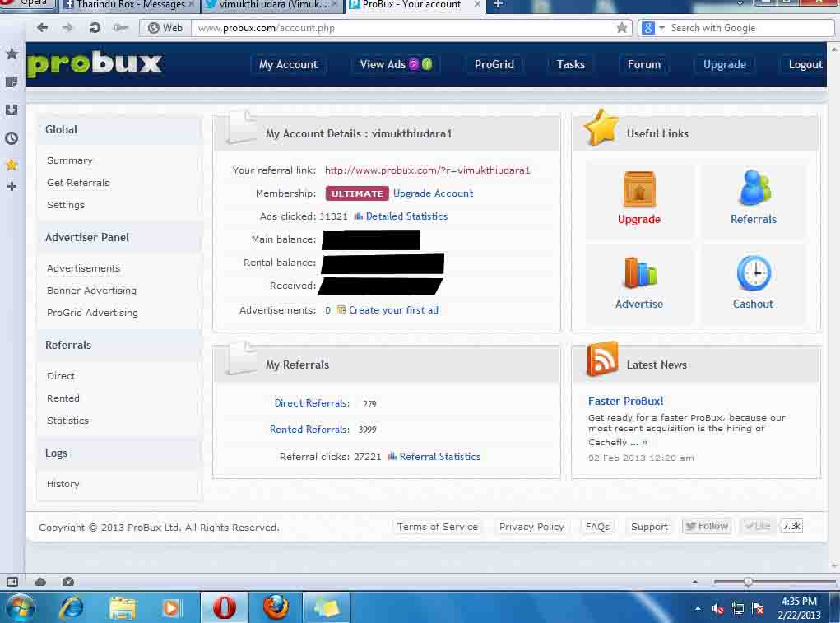840x623 pixels.
Task: Open a new tab with plus button
Action: [498, 4]
